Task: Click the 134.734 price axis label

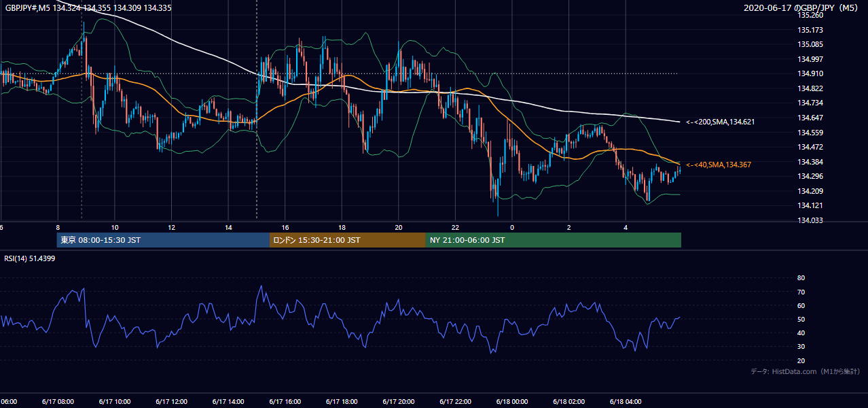Action: (810, 103)
